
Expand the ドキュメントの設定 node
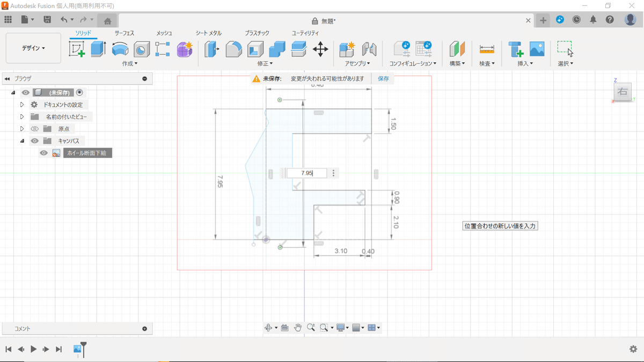(x=22, y=105)
